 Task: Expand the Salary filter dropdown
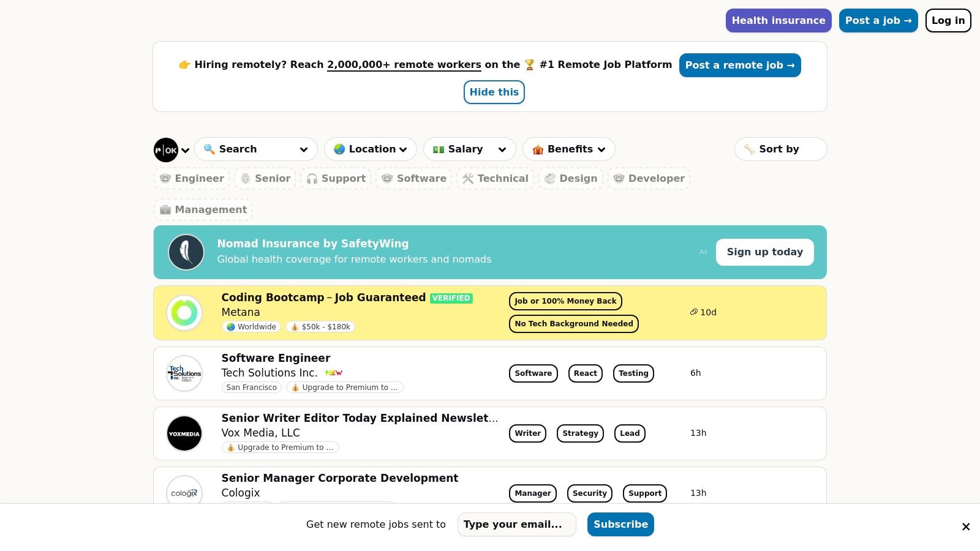[470, 149]
